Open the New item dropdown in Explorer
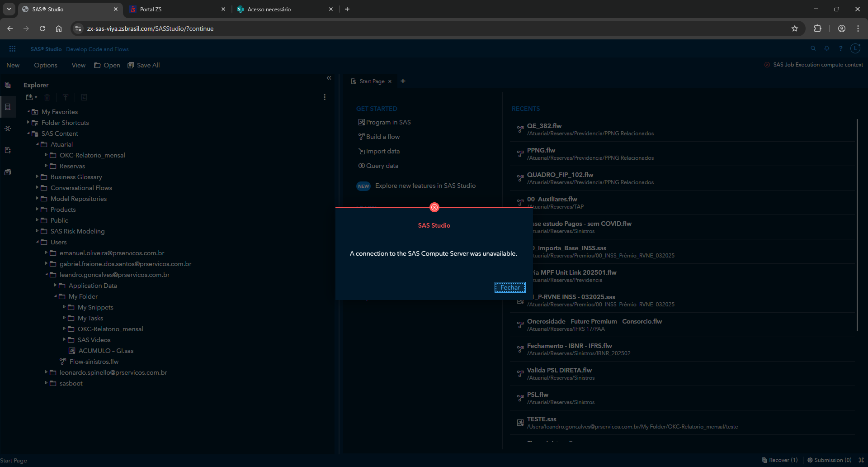The width and height of the screenshot is (868, 467). click(x=31, y=97)
